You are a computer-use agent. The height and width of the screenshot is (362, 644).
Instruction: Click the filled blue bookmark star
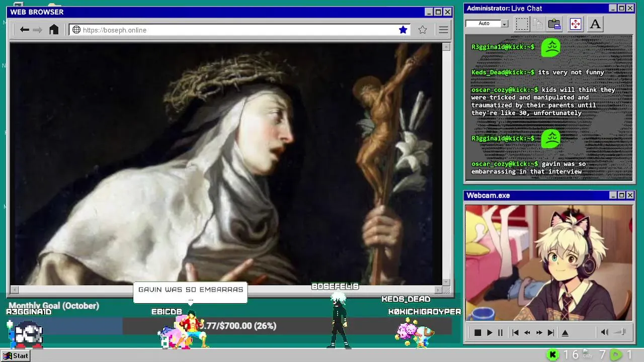tap(403, 30)
